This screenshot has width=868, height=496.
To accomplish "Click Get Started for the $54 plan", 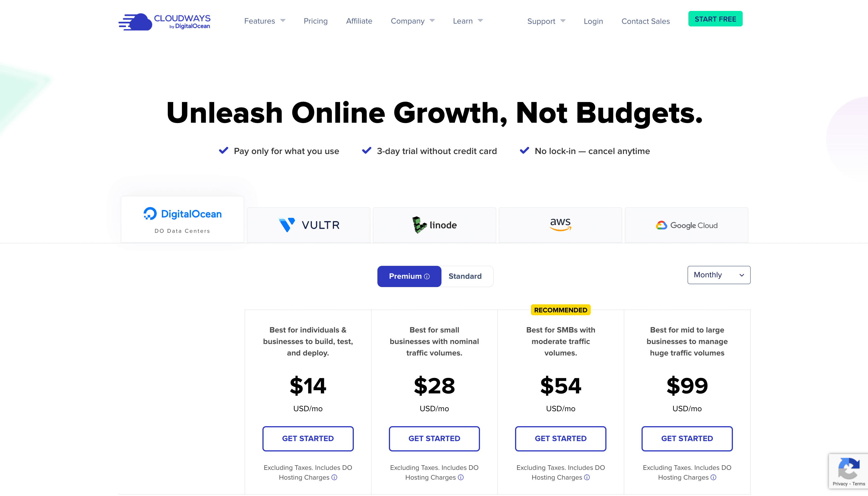I will point(560,438).
